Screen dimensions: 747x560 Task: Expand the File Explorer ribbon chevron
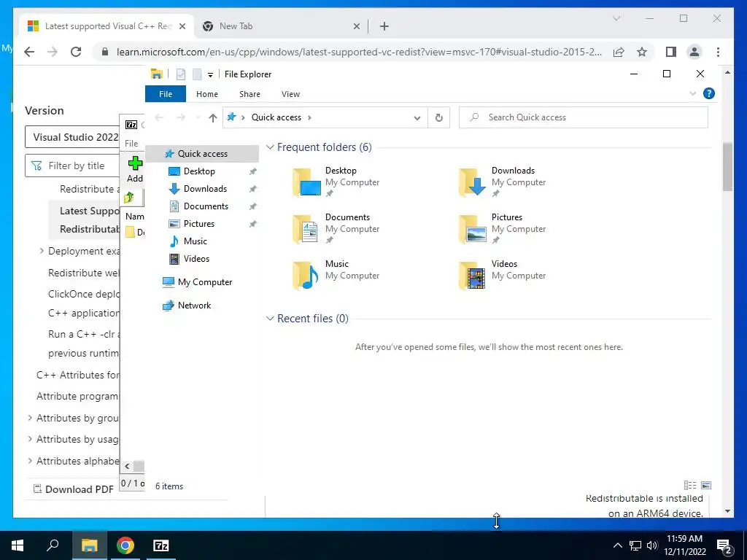[x=693, y=93]
